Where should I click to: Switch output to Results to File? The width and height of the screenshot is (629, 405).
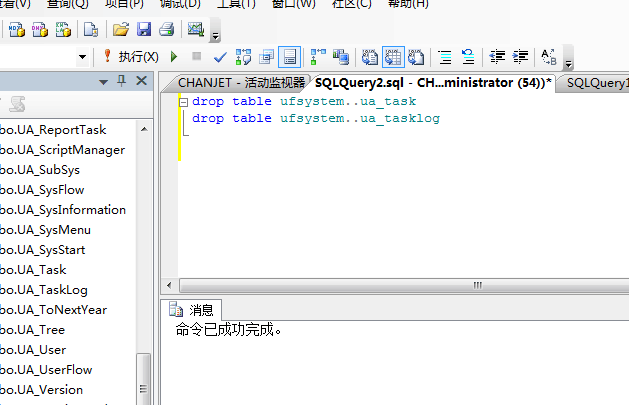(416, 57)
